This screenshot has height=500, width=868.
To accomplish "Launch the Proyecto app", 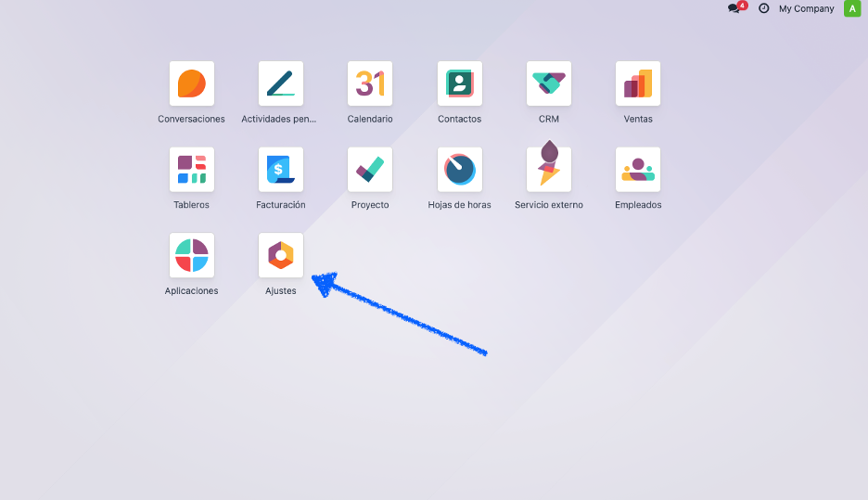I will [x=370, y=170].
